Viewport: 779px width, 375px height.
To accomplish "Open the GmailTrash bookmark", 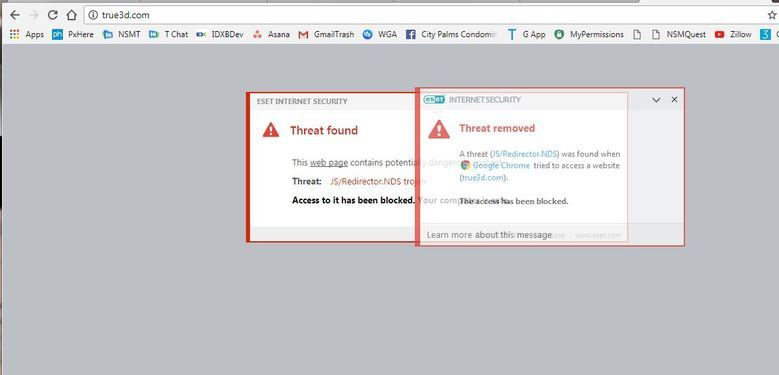I will tap(326, 34).
